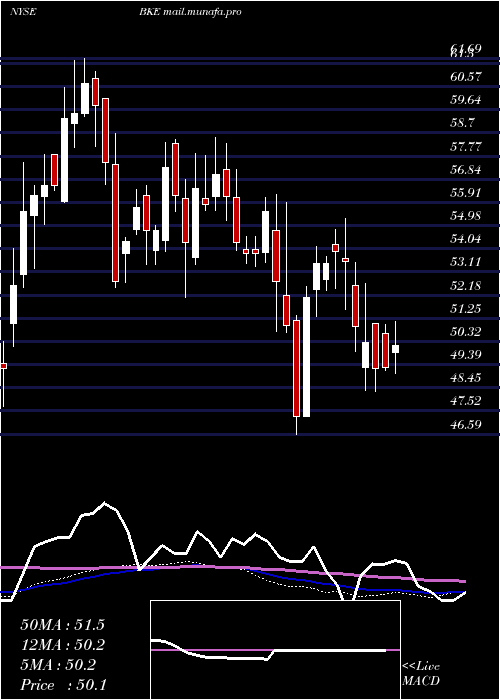Click the 57.77 price axis label
500x700 pixels.
[x=466, y=146]
